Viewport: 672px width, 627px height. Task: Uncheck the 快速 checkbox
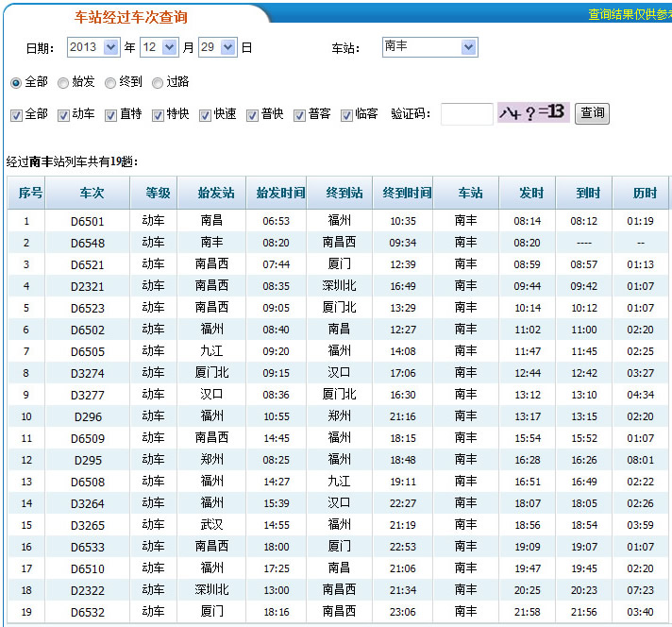point(205,115)
